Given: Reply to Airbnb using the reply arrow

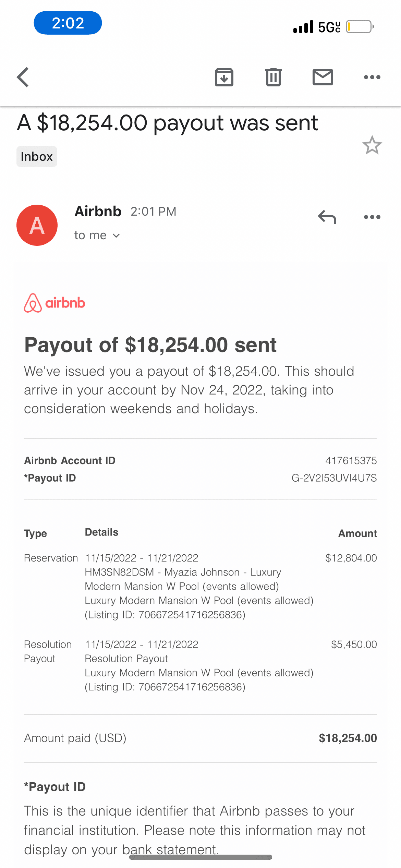Looking at the screenshot, I should click(327, 217).
